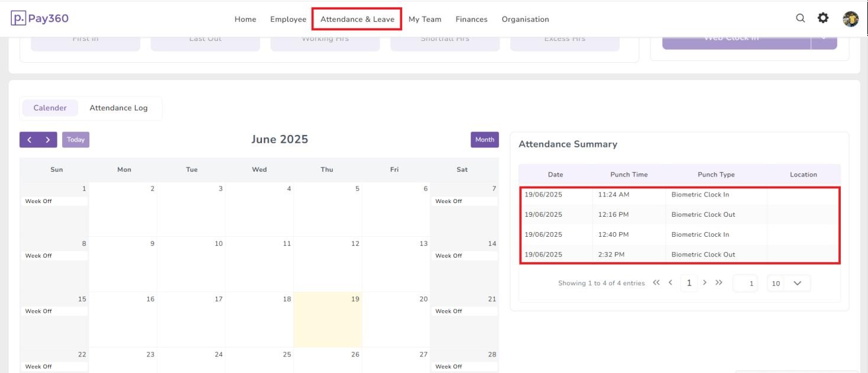Jump to last page of entries

[719, 282]
